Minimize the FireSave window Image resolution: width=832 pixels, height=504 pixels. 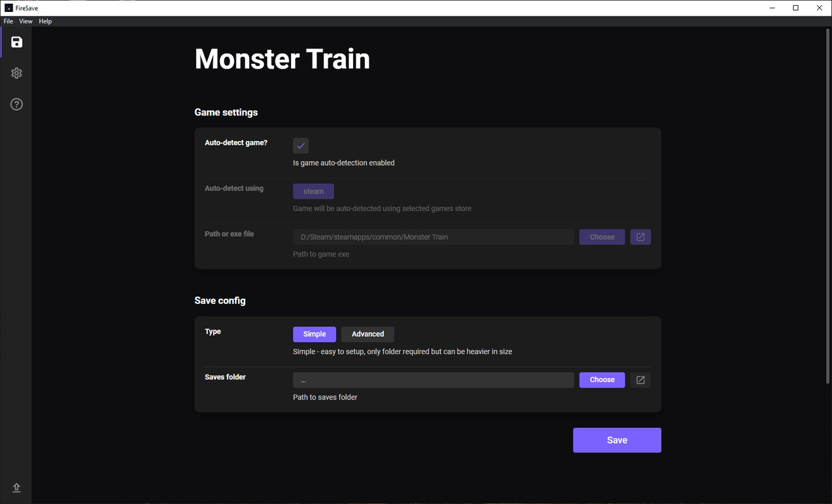(x=772, y=8)
